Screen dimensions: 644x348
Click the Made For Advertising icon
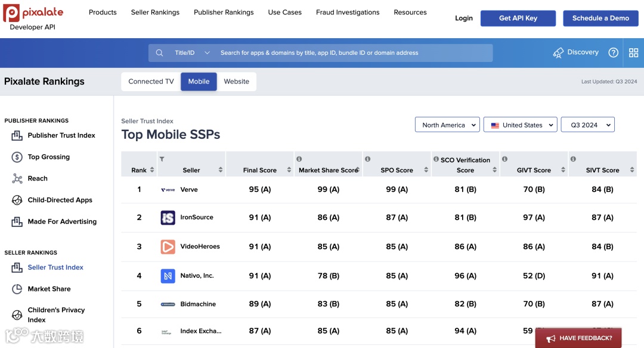17,222
